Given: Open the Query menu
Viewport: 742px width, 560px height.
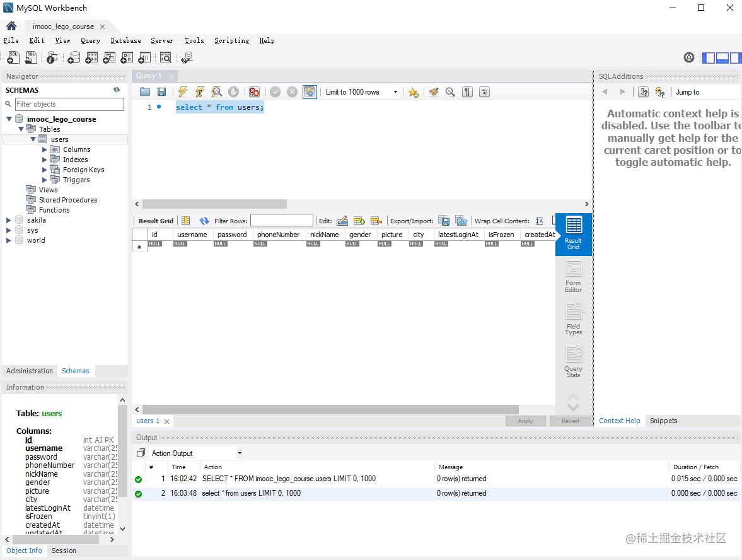Looking at the screenshot, I should 90,41.
